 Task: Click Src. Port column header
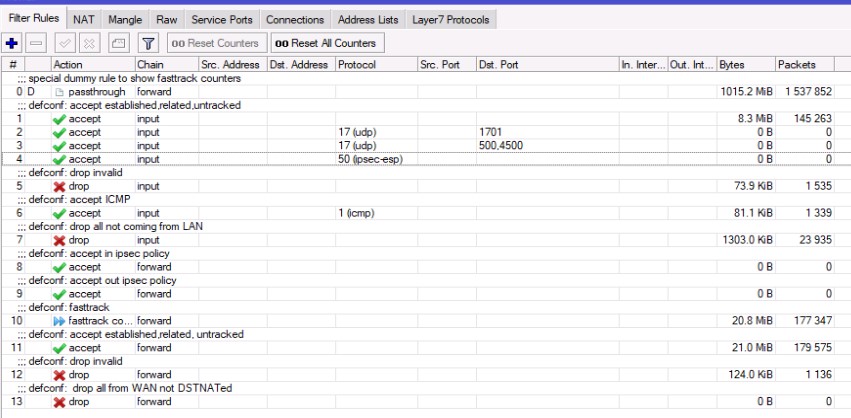[447, 65]
